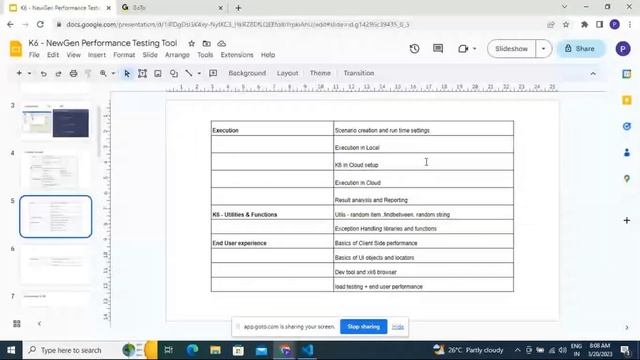This screenshot has width=640, height=360.
Task: Open the Insert menu
Action: pyautogui.click(x=97, y=55)
